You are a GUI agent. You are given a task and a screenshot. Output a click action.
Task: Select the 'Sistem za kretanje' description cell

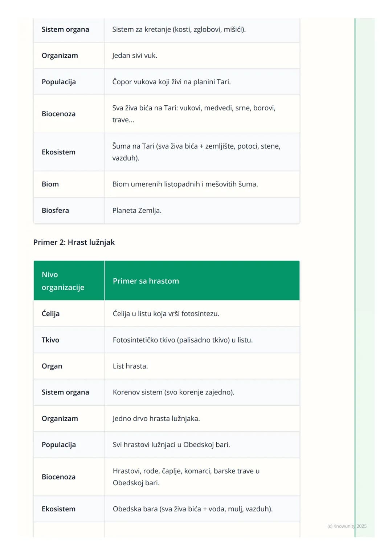point(202,29)
